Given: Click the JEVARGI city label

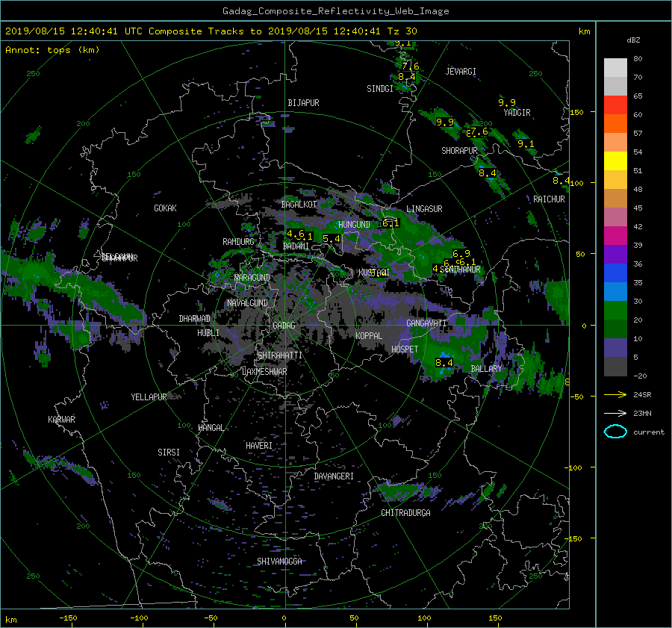Looking at the screenshot, I should tap(461, 72).
